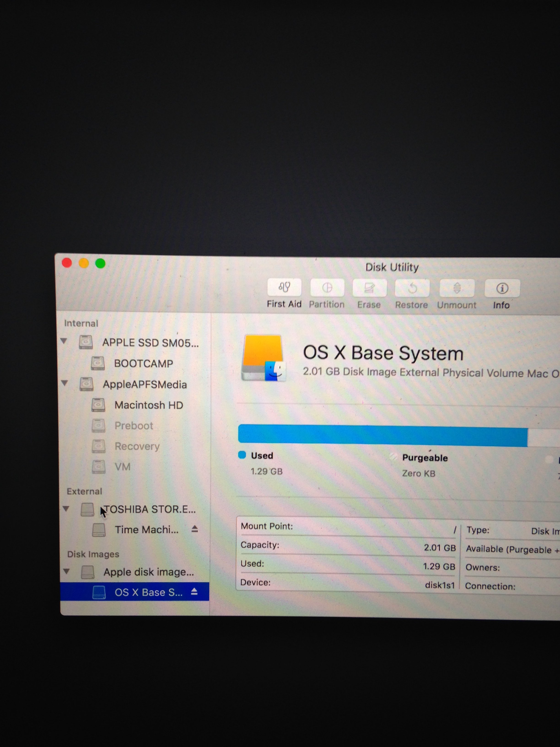Click the First Aid label
This screenshot has width=560, height=747.
[284, 304]
